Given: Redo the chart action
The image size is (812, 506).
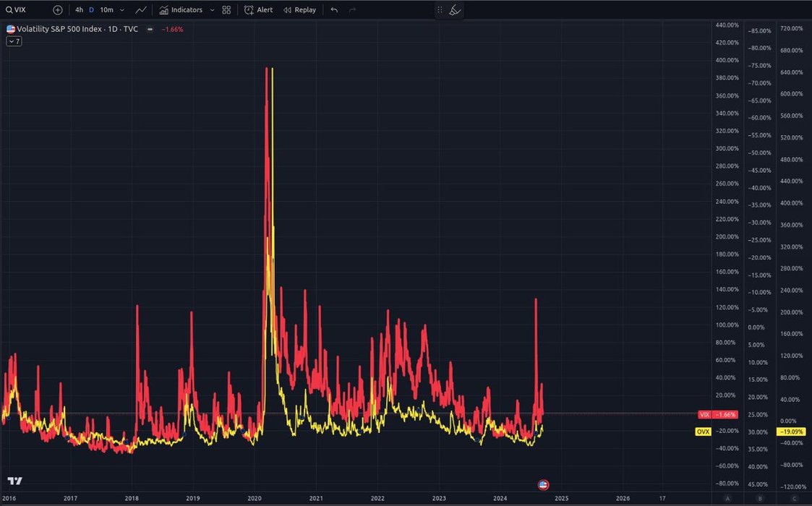Looking at the screenshot, I should (352, 10).
